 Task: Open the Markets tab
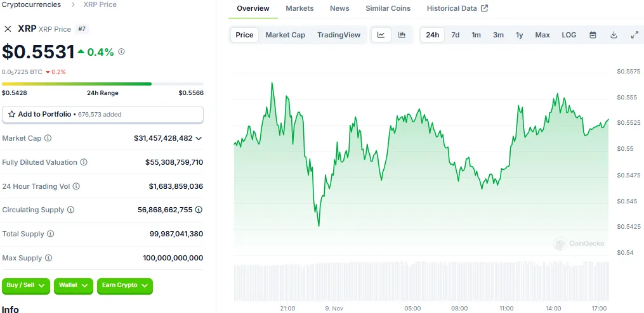tap(300, 8)
